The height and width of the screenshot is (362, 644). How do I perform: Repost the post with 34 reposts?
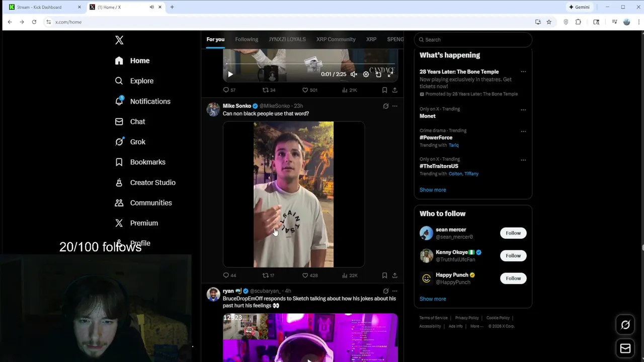point(269,90)
